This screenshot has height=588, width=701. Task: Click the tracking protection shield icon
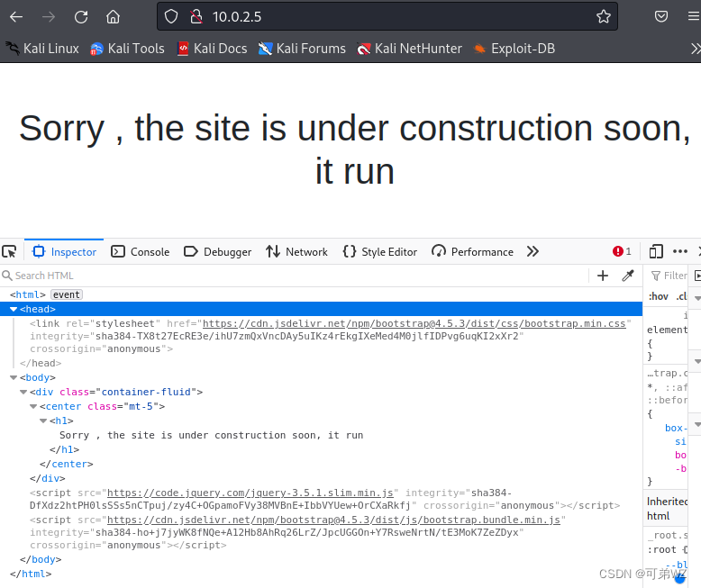tap(171, 17)
